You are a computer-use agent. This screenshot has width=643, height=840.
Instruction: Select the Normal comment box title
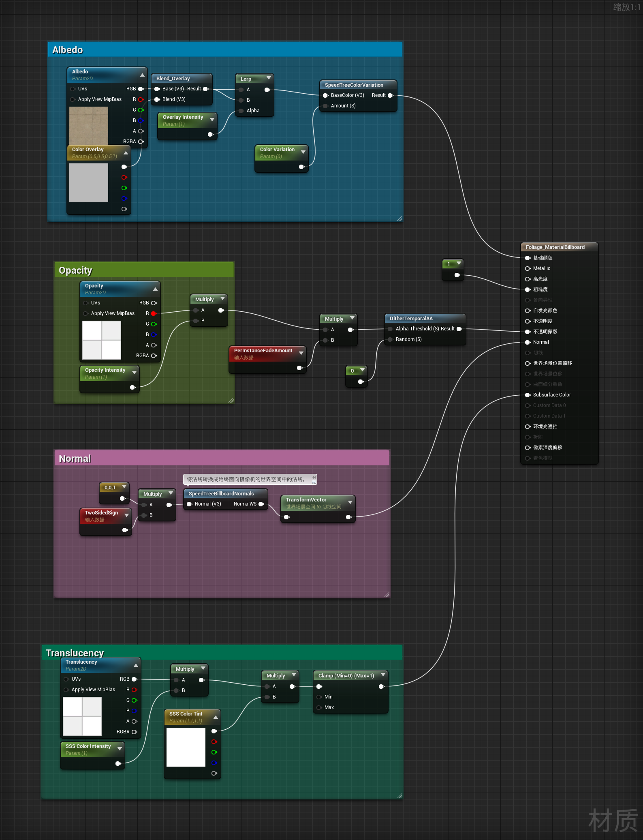coord(75,459)
